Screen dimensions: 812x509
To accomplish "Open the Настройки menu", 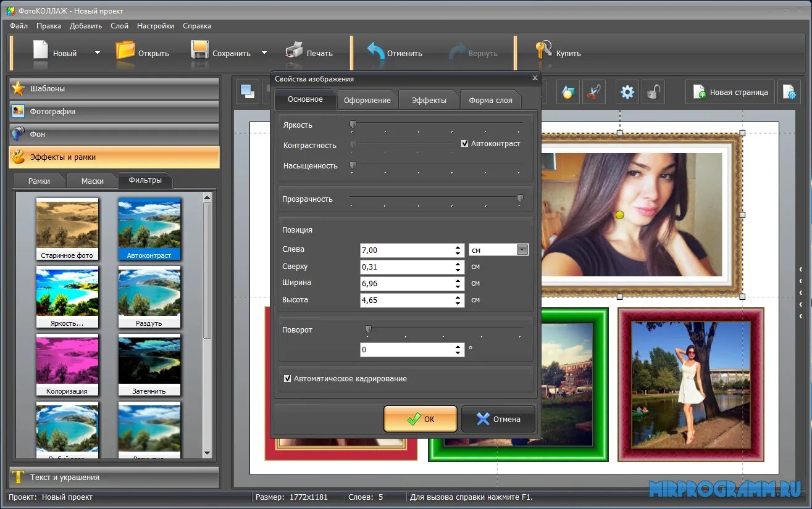I will point(155,26).
